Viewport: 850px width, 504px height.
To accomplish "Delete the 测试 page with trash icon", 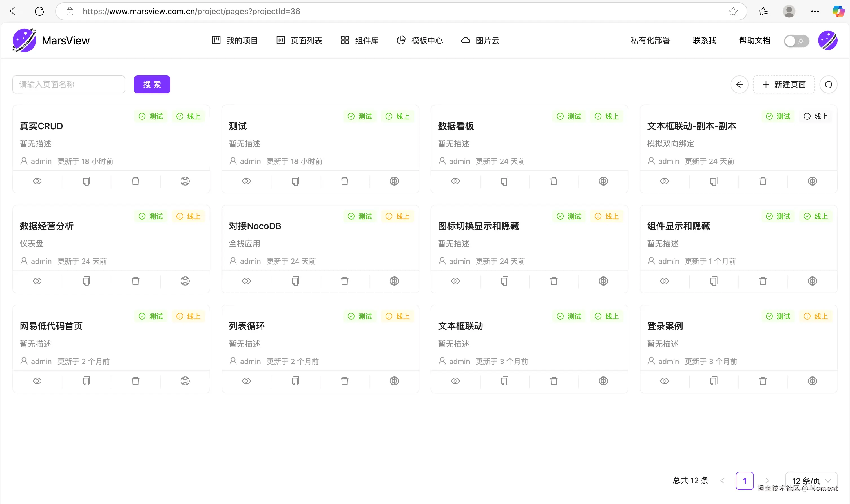I will click(345, 181).
